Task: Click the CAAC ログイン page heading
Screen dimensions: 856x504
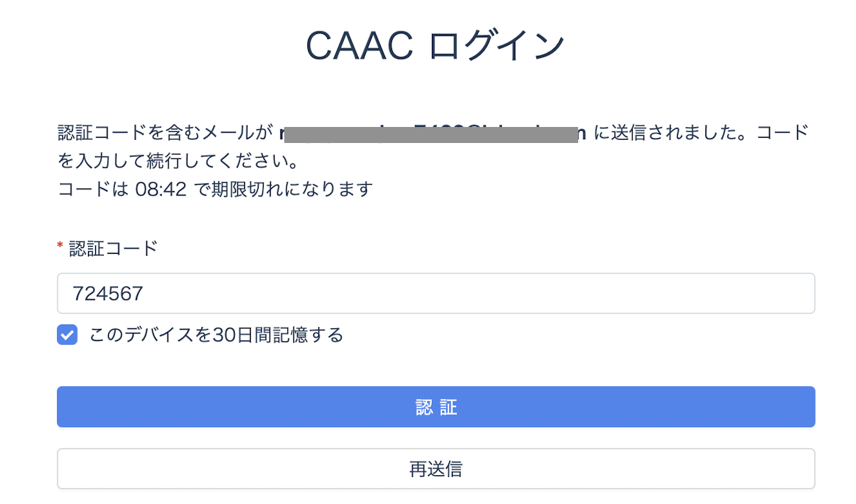Action: [x=435, y=46]
